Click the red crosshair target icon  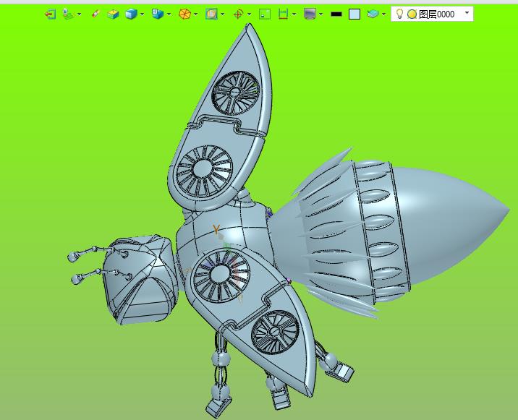(x=238, y=14)
